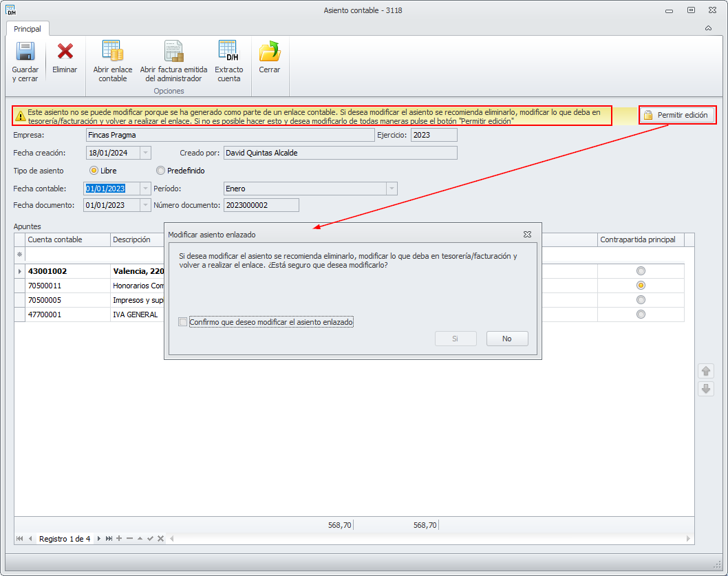Click the Contrapartida principal column header
728x576 pixels.
click(641, 239)
